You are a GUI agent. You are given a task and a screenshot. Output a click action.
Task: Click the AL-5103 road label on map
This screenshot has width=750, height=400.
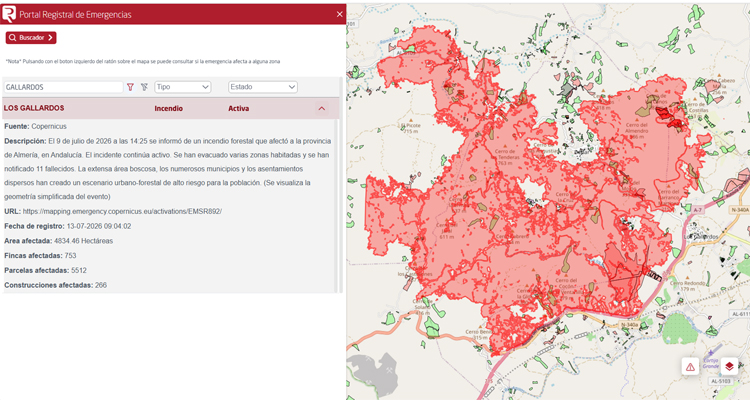pos(720,381)
